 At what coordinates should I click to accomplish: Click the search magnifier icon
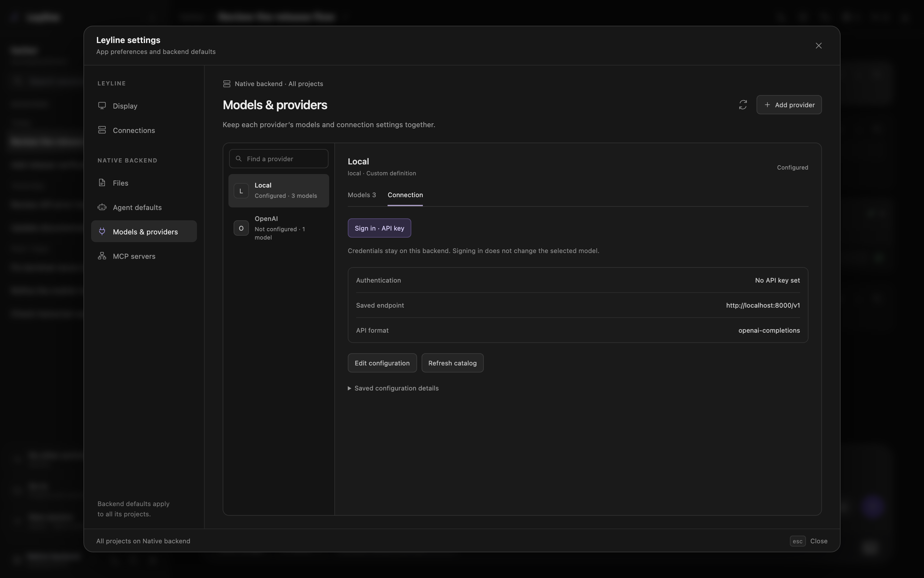pyautogui.click(x=239, y=159)
